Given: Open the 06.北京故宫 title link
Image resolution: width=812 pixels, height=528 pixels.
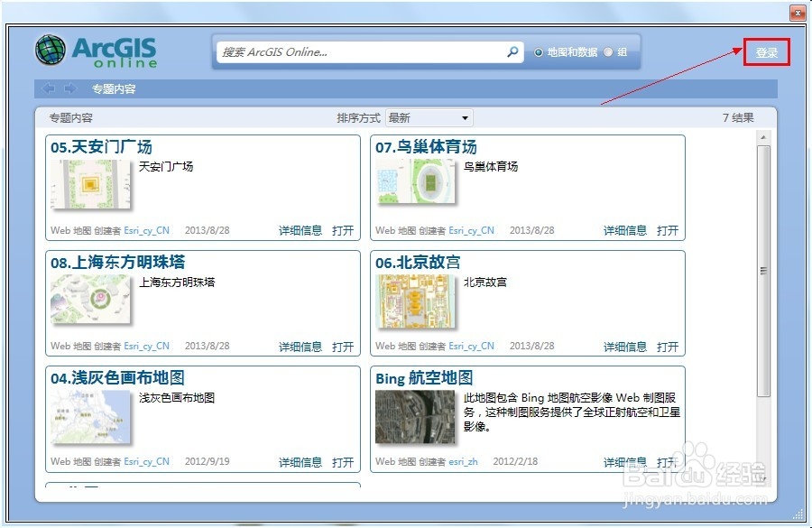Looking at the screenshot, I should [x=418, y=262].
